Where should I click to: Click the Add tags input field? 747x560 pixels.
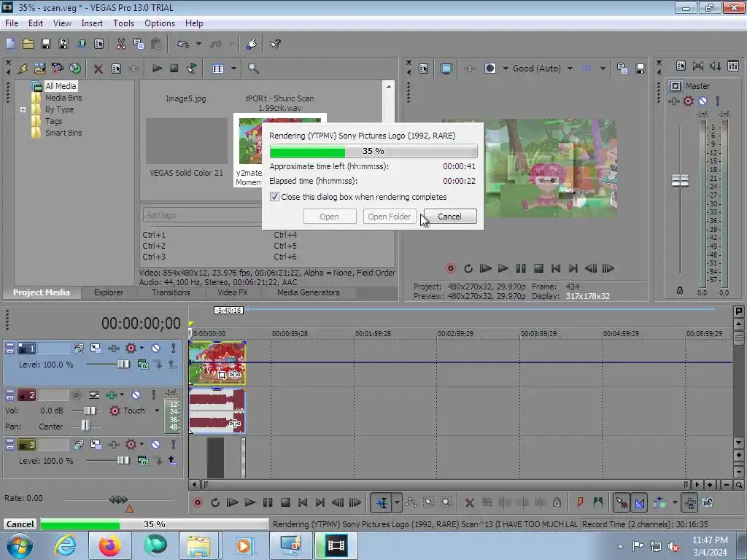202,215
